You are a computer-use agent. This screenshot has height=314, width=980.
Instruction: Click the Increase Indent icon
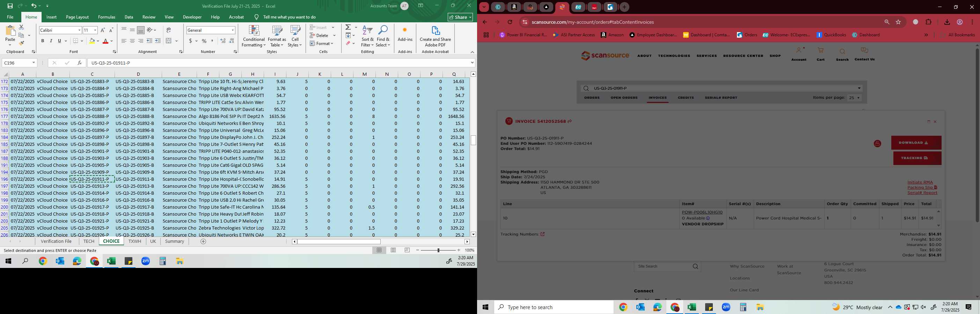pos(158,41)
